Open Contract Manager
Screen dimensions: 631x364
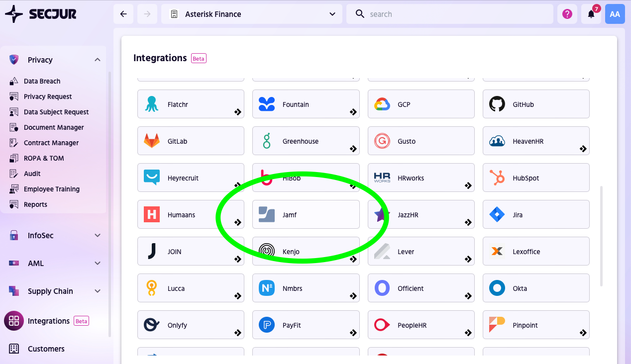pyautogui.click(x=51, y=143)
